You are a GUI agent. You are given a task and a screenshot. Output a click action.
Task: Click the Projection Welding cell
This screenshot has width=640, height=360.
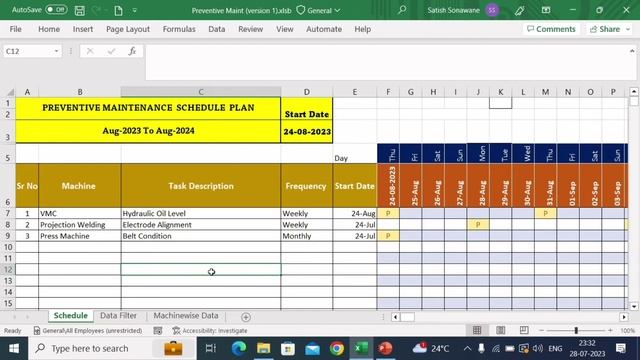80,224
